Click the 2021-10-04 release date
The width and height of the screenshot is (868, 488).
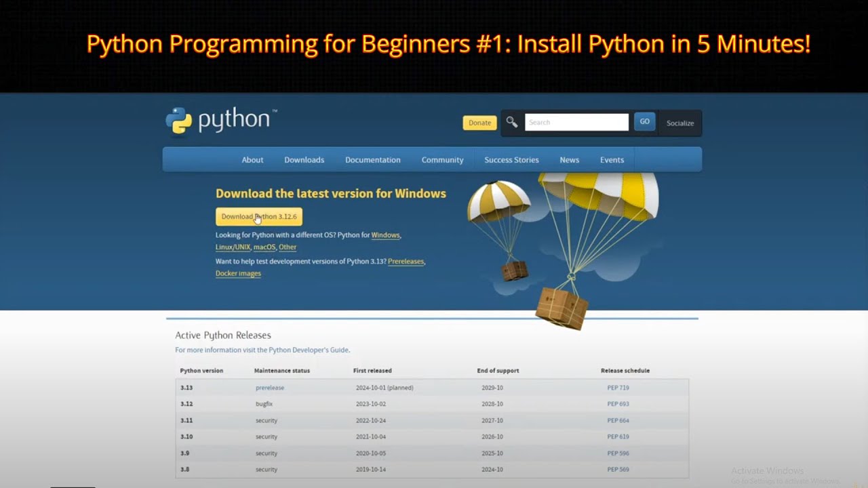(x=371, y=437)
